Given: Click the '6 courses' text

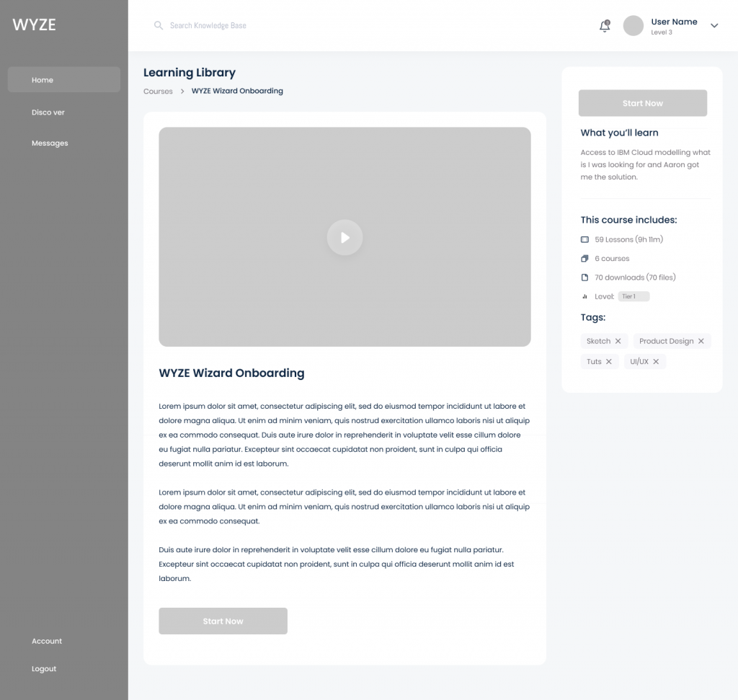Looking at the screenshot, I should [612, 258].
